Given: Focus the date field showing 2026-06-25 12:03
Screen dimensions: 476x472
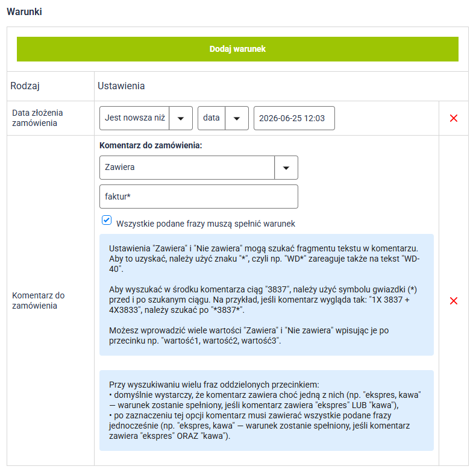Looking at the screenshot, I should pyautogui.click(x=294, y=118).
